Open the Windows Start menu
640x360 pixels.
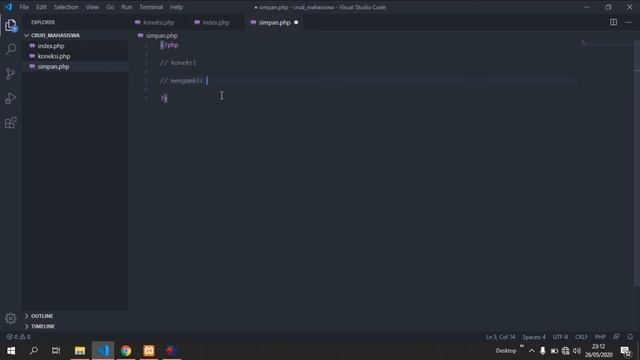[x=11, y=351]
